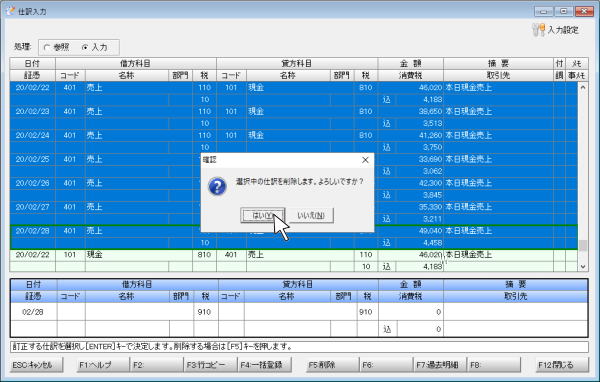Screen dimensions: 600x382
Task: Click the F6 function button
Action: [x=386, y=365]
